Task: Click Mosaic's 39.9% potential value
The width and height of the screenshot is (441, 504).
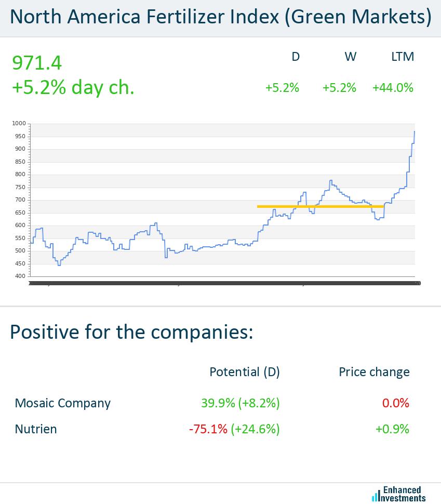Action: (x=218, y=403)
